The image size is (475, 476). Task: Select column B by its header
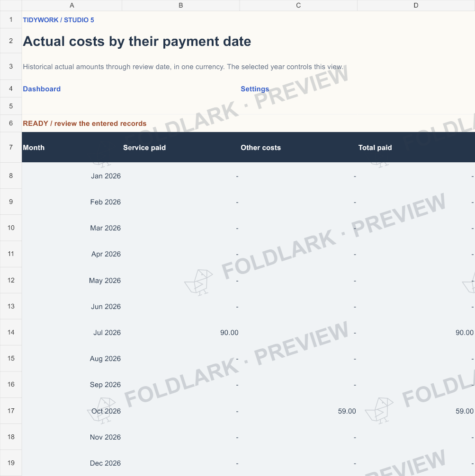click(181, 6)
